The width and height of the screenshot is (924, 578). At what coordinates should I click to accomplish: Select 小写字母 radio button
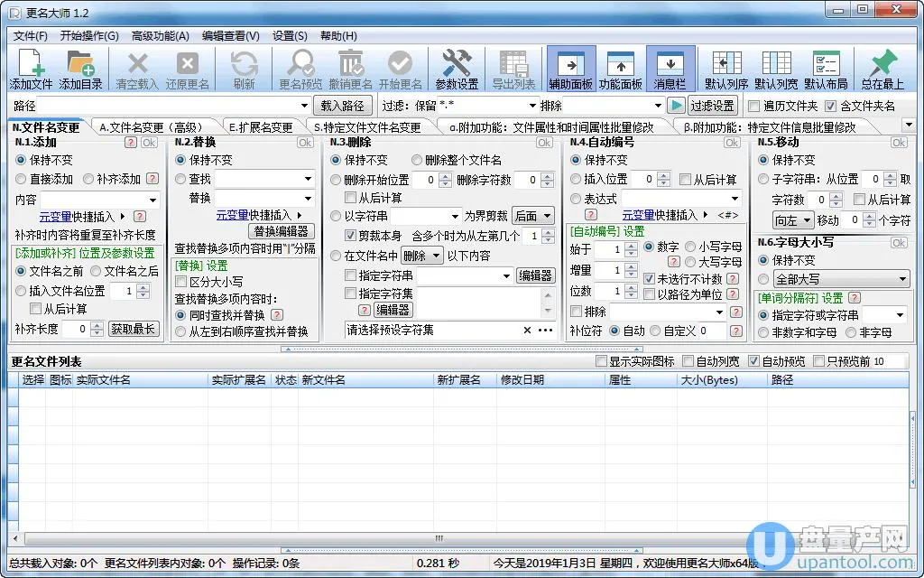(x=690, y=247)
